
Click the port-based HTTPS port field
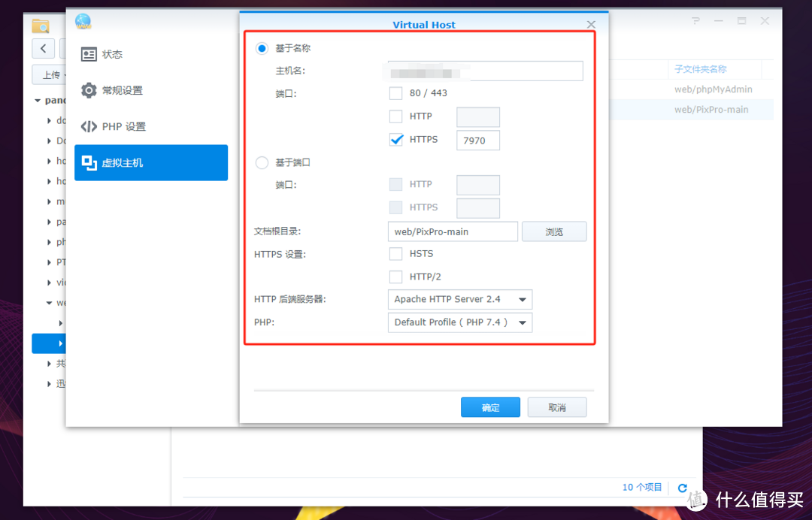pyautogui.click(x=478, y=208)
